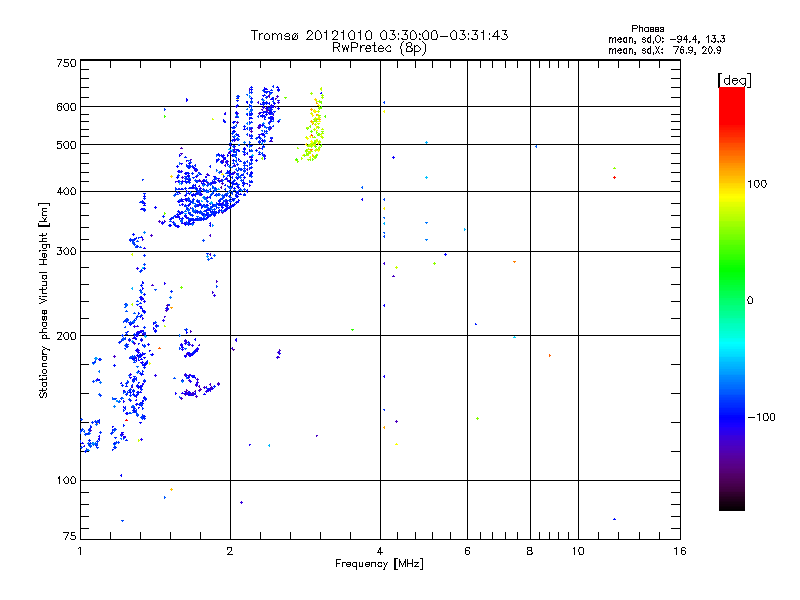Click the 'Stationary phase Virtual Height [km]' axis label

(x=44, y=300)
